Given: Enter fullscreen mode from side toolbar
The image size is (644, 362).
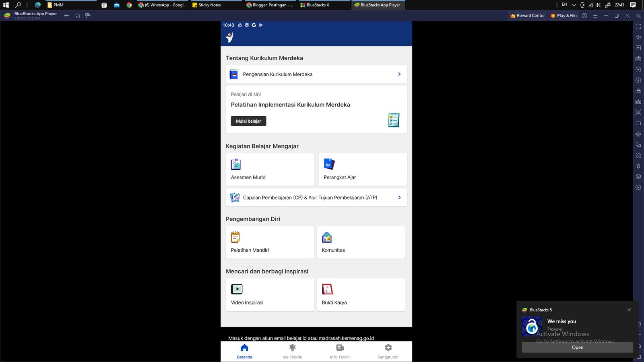Looking at the screenshot, I should pos(638,27).
